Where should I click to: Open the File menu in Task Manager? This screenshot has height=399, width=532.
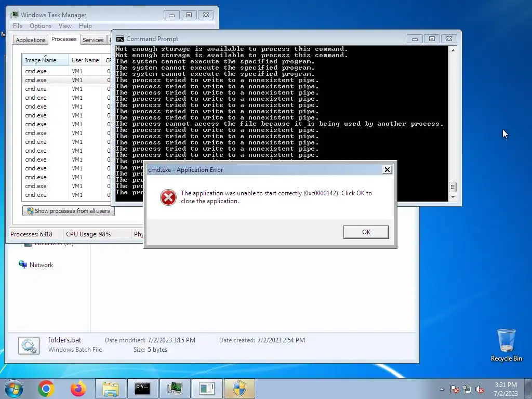tap(18, 26)
